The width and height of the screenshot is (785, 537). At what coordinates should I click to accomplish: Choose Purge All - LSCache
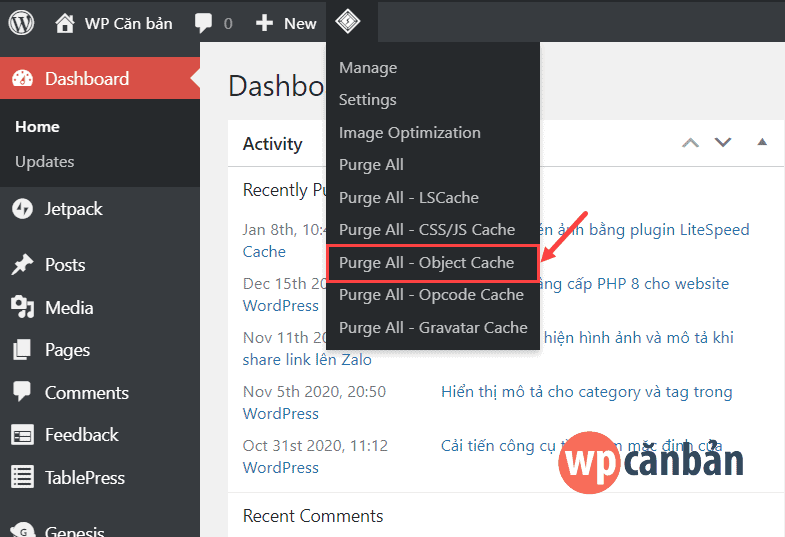click(409, 198)
